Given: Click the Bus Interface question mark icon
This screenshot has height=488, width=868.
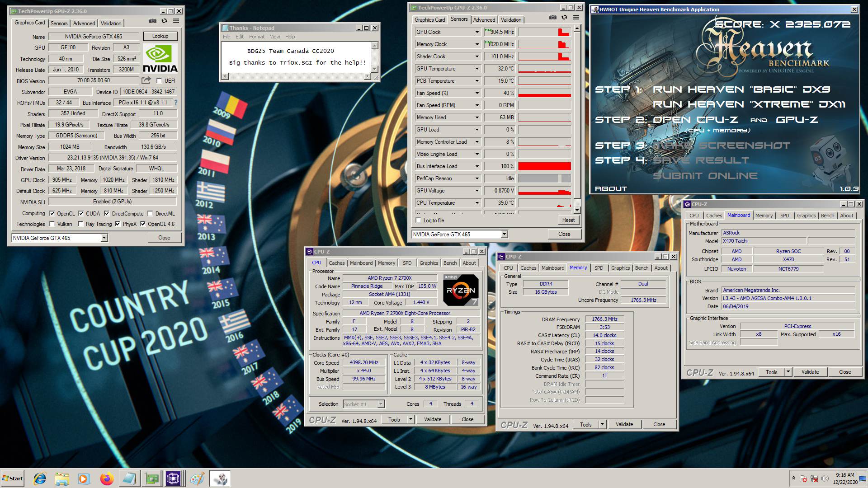Looking at the screenshot, I should pos(176,103).
